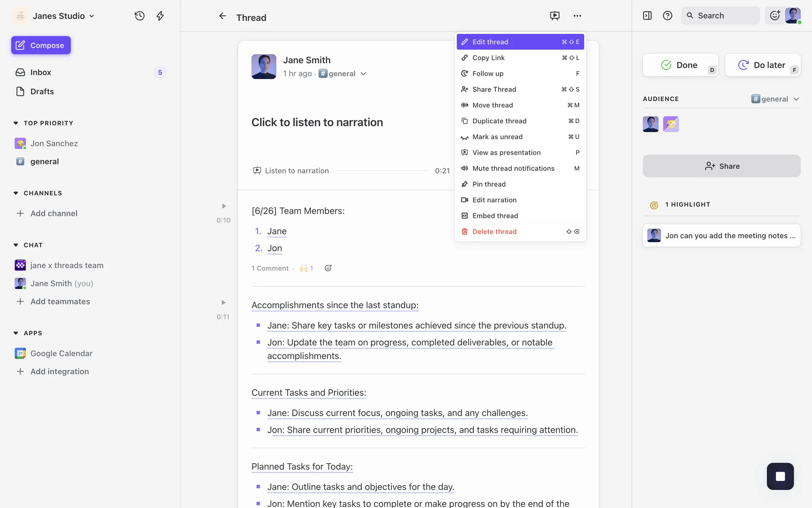Click the Search input field
This screenshot has width=812, height=508.
pos(721,16)
